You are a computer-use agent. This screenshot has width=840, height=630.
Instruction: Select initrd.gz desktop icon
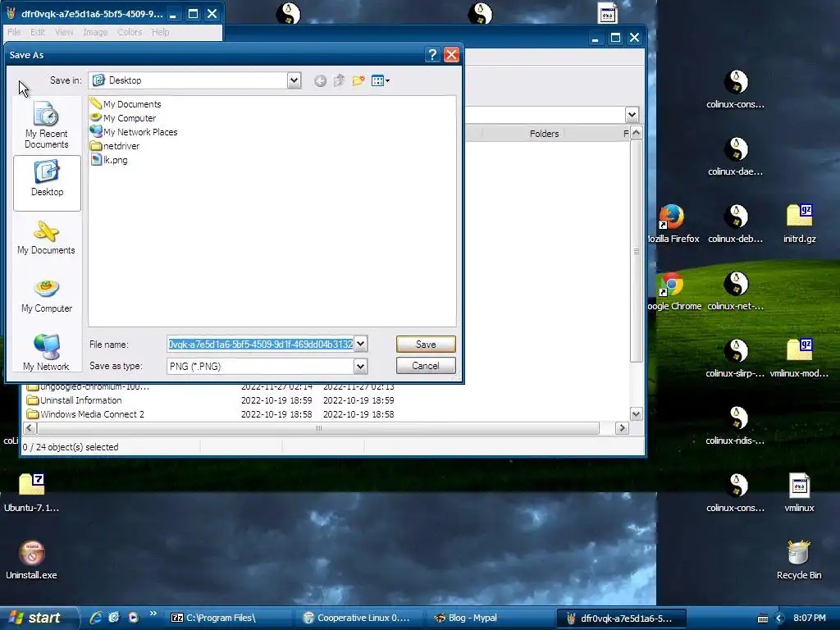(799, 224)
